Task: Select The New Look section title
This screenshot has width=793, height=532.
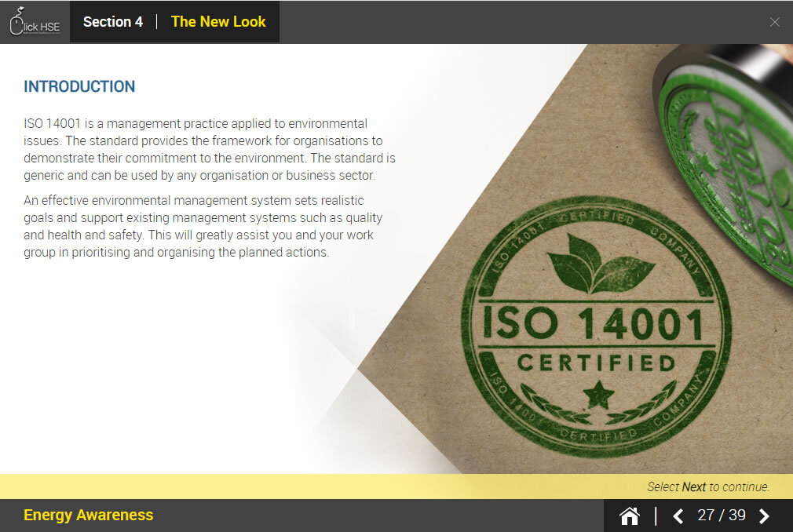Action: [x=218, y=22]
